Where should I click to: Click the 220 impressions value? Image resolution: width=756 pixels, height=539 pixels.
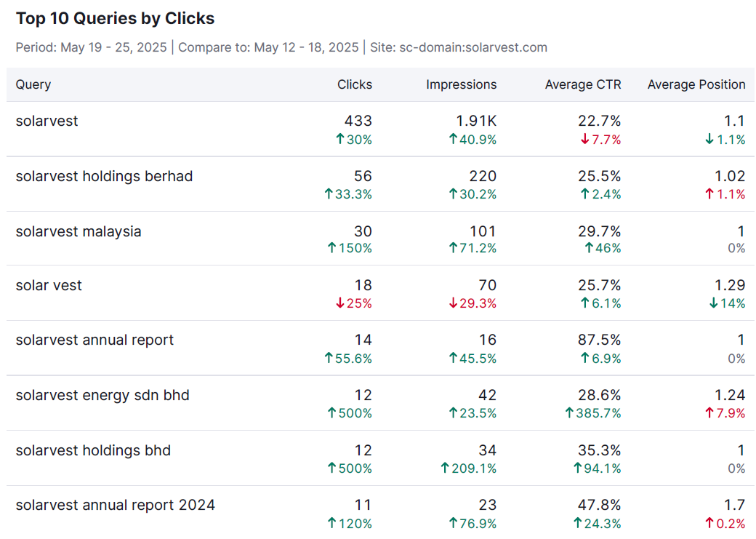(483, 176)
